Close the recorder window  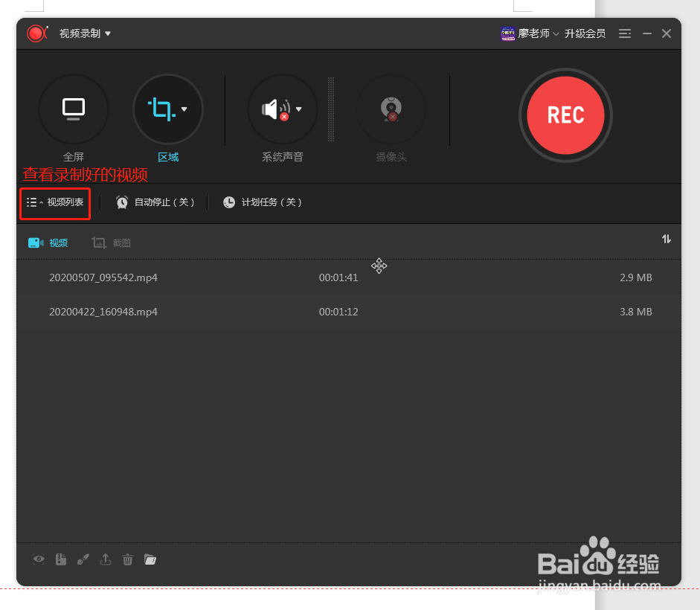pyautogui.click(x=667, y=33)
